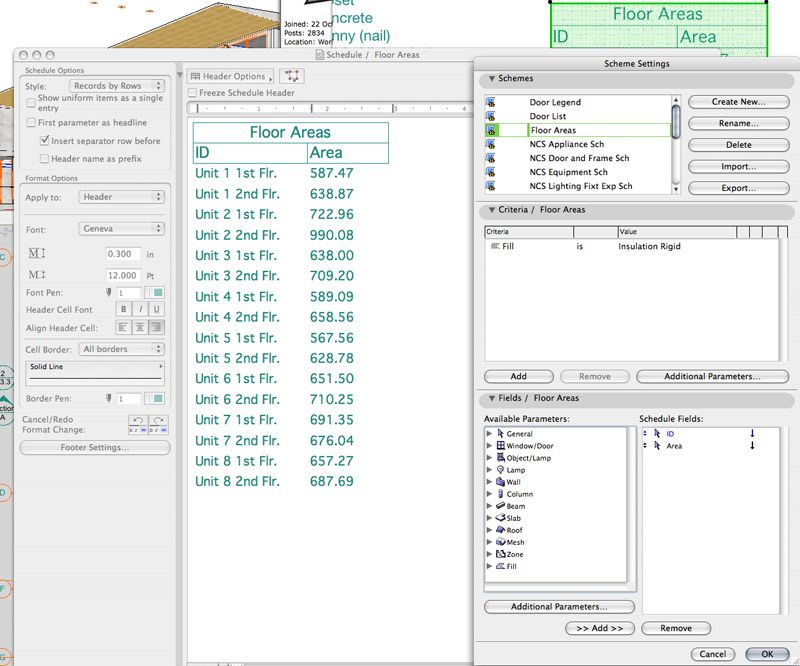Open the Style dropdown showing Records by Rows
The image size is (800, 666).
pyautogui.click(x=117, y=87)
